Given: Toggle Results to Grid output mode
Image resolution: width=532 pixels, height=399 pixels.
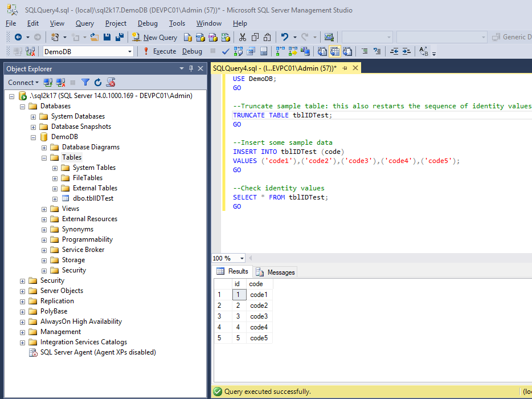Looking at the screenshot, I should click(335, 52).
